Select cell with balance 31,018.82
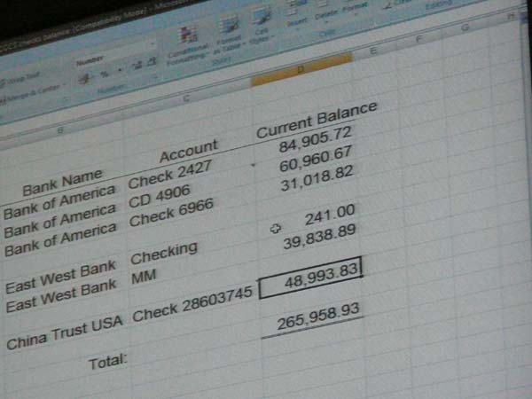The width and height of the screenshot is (532, 399). pyautogui.click(x=317, y=178)
